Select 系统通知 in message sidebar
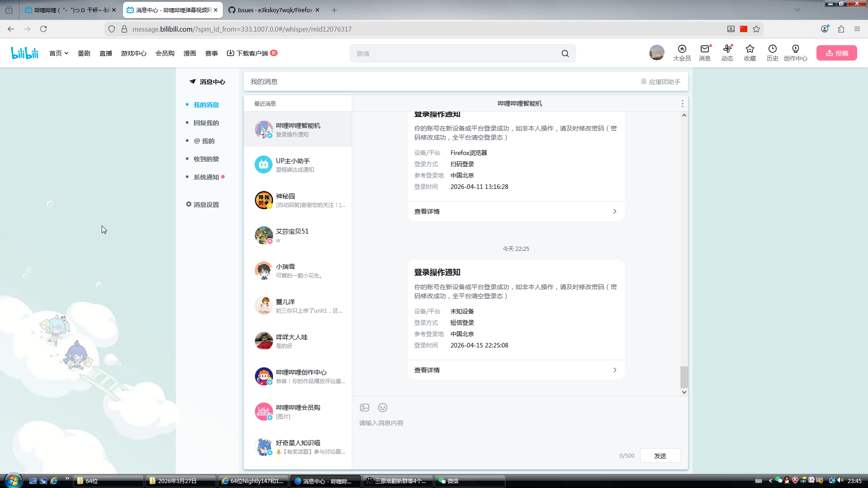Image resolution: width=868 pixels, height=488 pixels. coord(206,177)
